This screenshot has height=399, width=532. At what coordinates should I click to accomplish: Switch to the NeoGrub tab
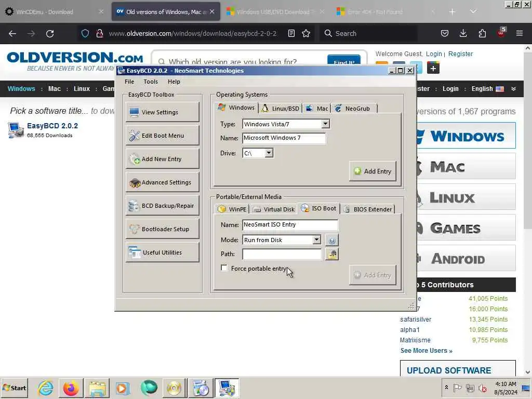[353, 109]
